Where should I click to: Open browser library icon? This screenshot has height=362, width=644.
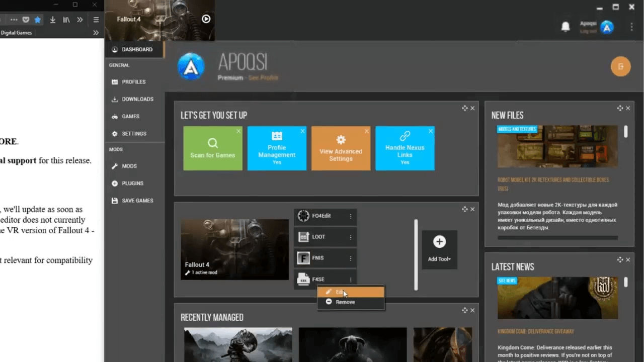66,20
